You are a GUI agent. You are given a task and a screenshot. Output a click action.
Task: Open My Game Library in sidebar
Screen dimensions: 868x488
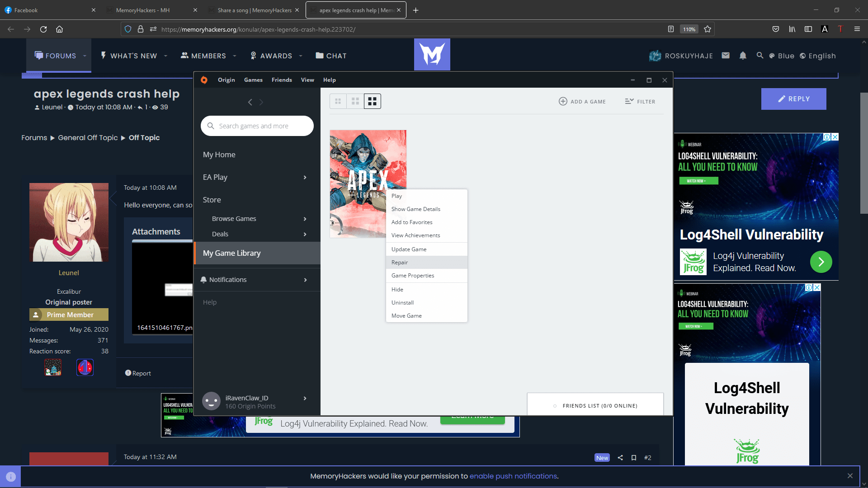(x=257, y=253)
